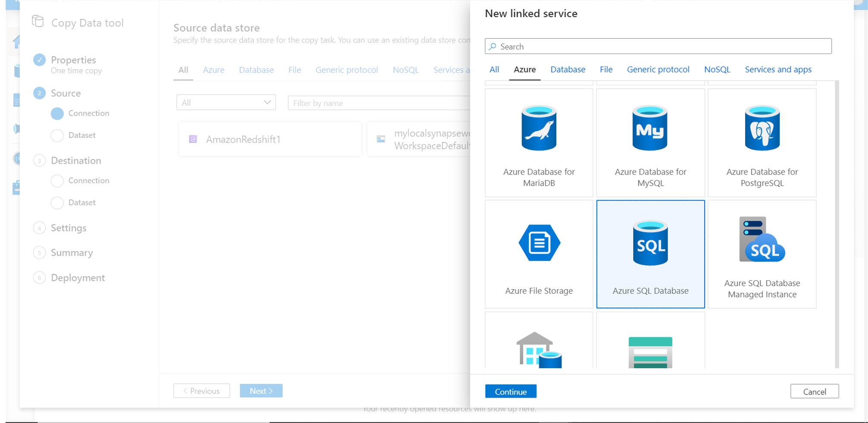The width and height of the screenshot is (868, 423).
Task: Pick the Azure Database for PostgreSQL icon
Action: tap(762, 128)
